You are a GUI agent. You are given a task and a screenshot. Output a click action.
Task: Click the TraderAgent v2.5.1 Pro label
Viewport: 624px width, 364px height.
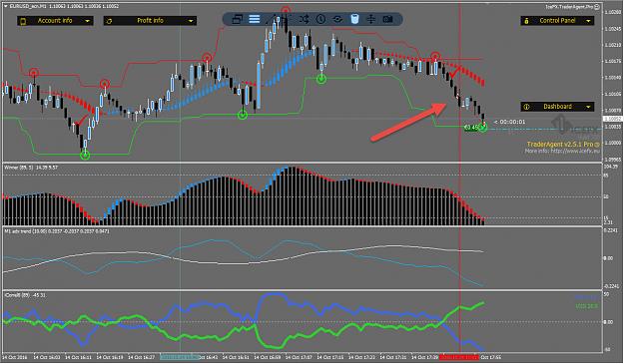(x=559, y=145)
